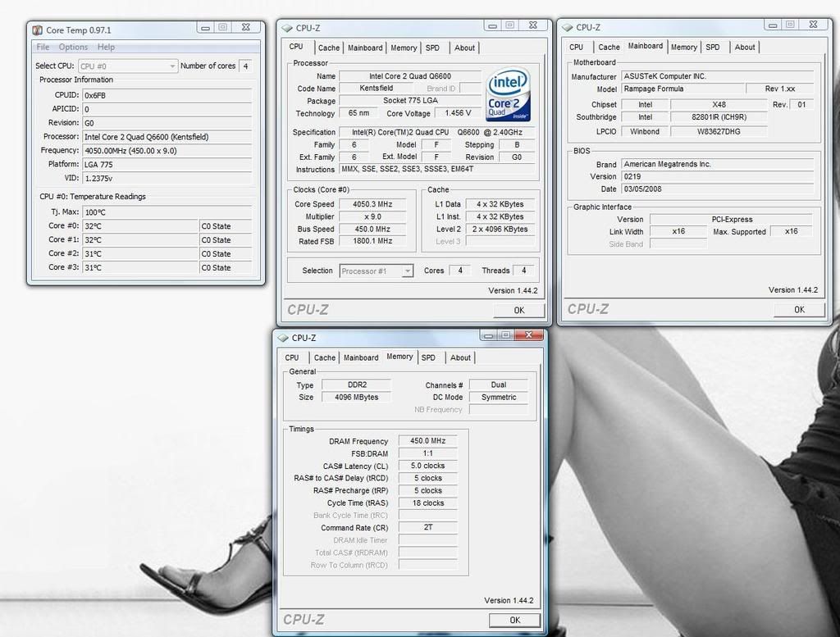Switch to Cache tab in the Memory window
Viewport: 840px width, 637px height.
pos(324,357)
